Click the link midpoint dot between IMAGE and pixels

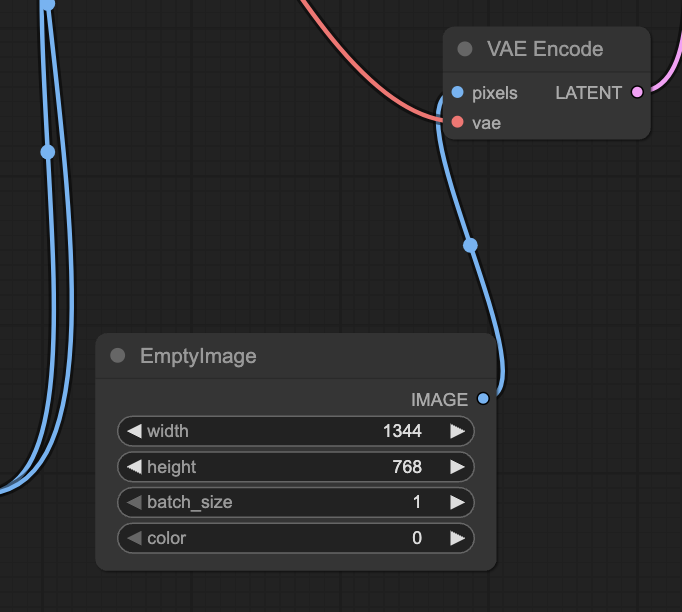[471, 245]
